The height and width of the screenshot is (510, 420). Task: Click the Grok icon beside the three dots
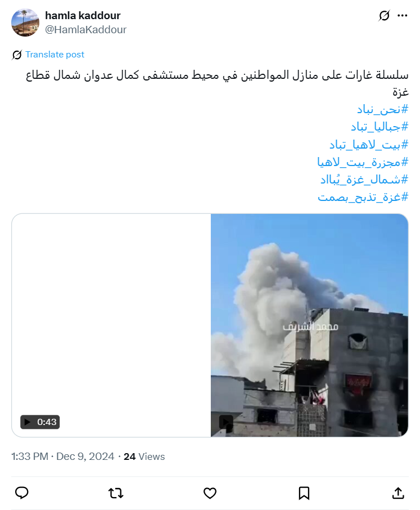pos(384,15)
